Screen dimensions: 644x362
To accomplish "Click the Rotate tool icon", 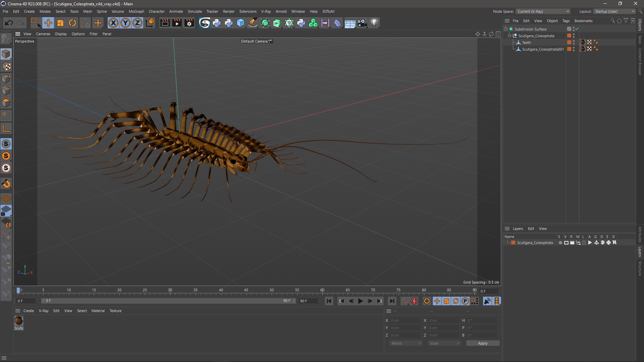I will click(x=72, y=22).
